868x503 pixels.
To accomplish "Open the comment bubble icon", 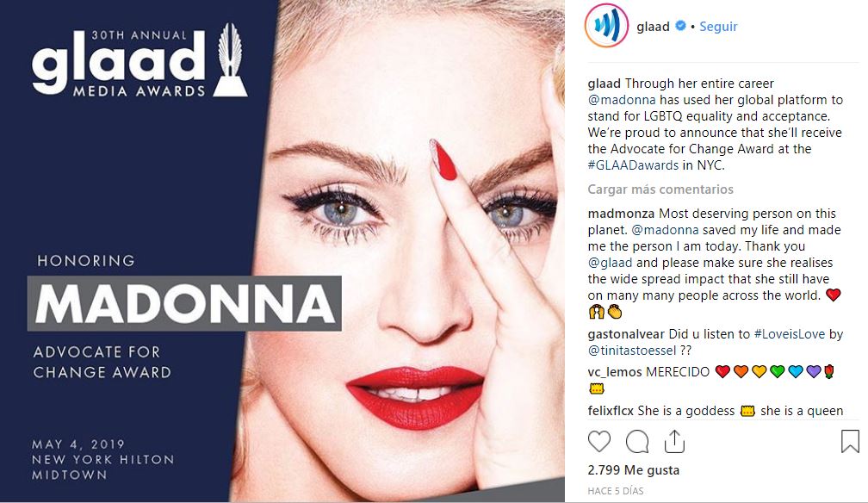I will [x=637, y=442].
